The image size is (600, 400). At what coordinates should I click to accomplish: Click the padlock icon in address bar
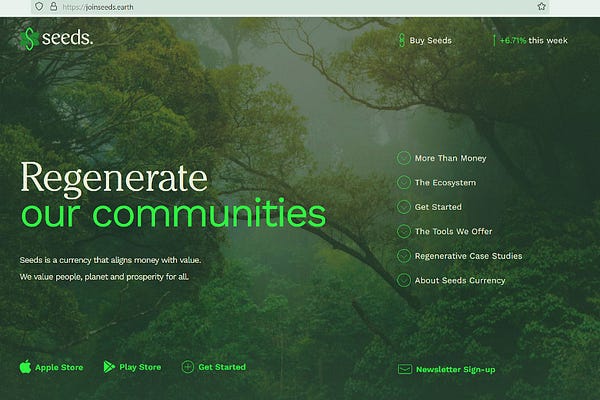coord(54,7)
